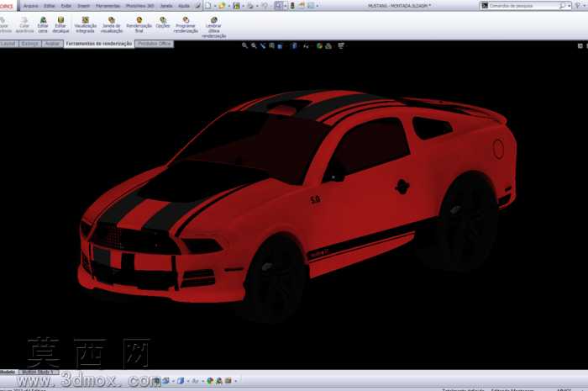588x391 pixels.
Task: Switch to Layout tab
Action: pos(8,44)
